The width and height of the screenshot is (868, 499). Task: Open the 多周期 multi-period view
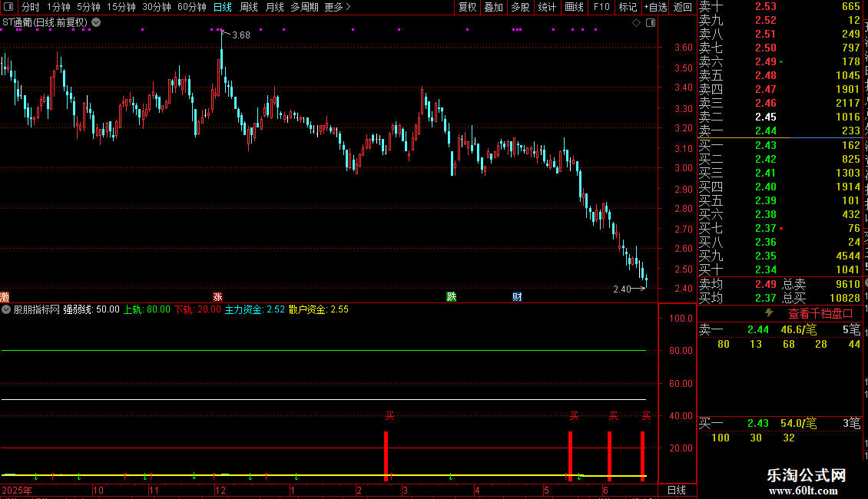pyautogui.click(x=304, y=7)
